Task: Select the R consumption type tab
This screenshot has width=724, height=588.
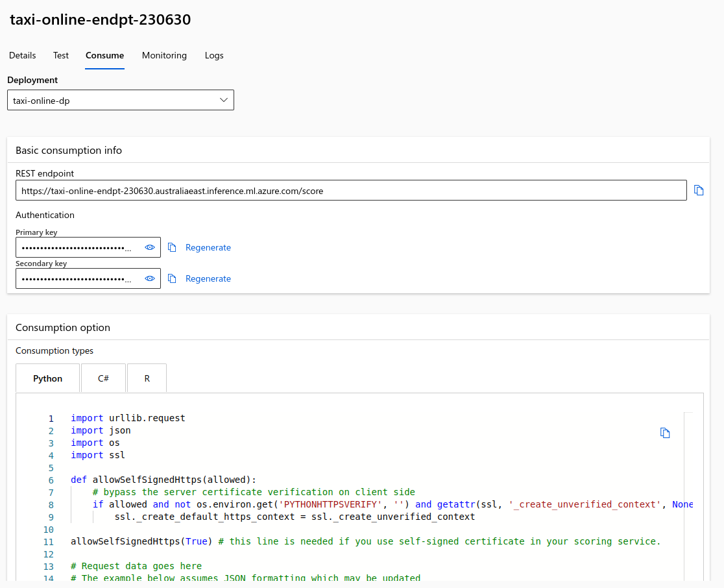Action: [147, 378]
